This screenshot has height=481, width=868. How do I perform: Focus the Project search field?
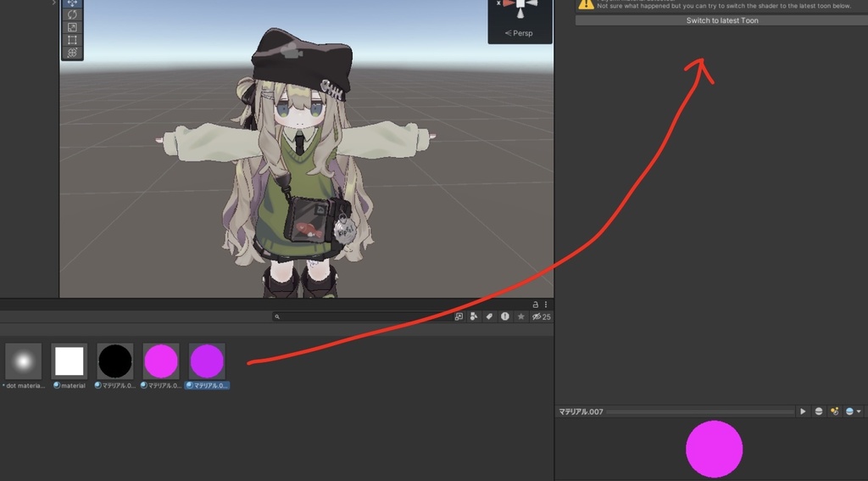pyautogui.click(x=362, y=316)
